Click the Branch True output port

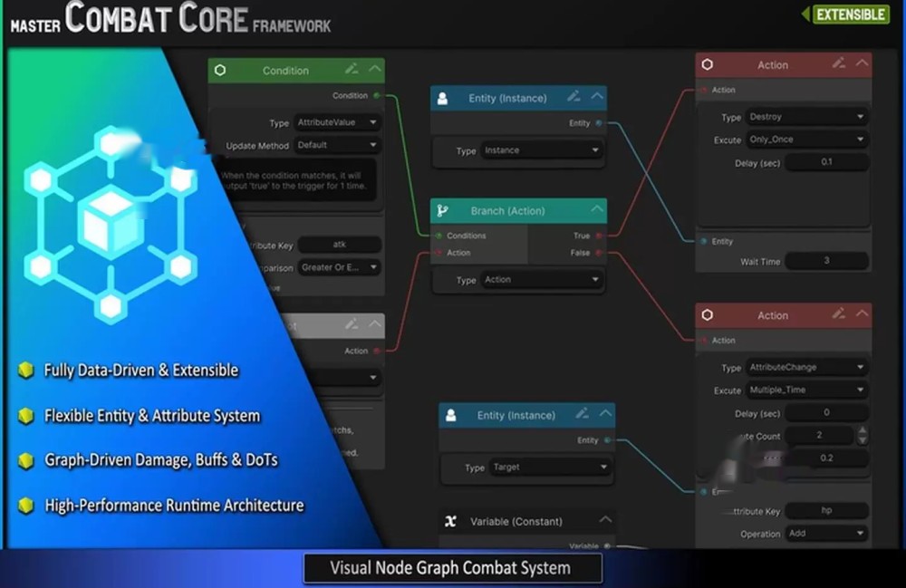point(599,236)
